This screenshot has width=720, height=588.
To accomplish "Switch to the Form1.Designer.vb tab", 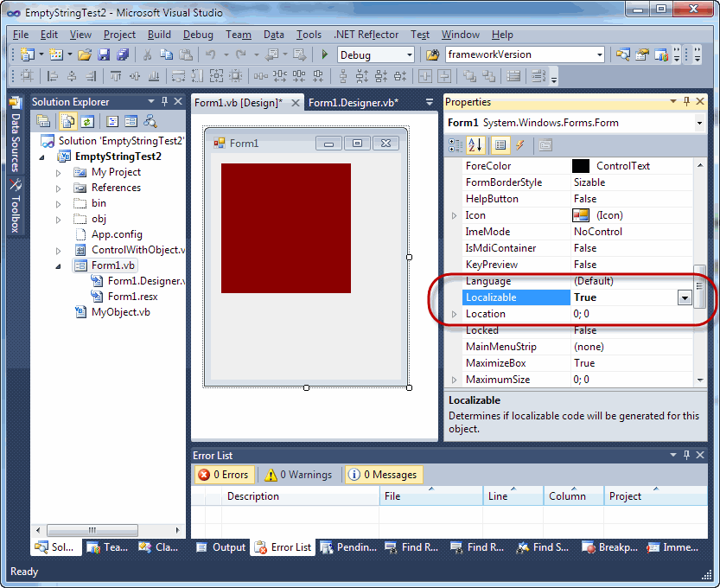I will click(x=353, y=103).
